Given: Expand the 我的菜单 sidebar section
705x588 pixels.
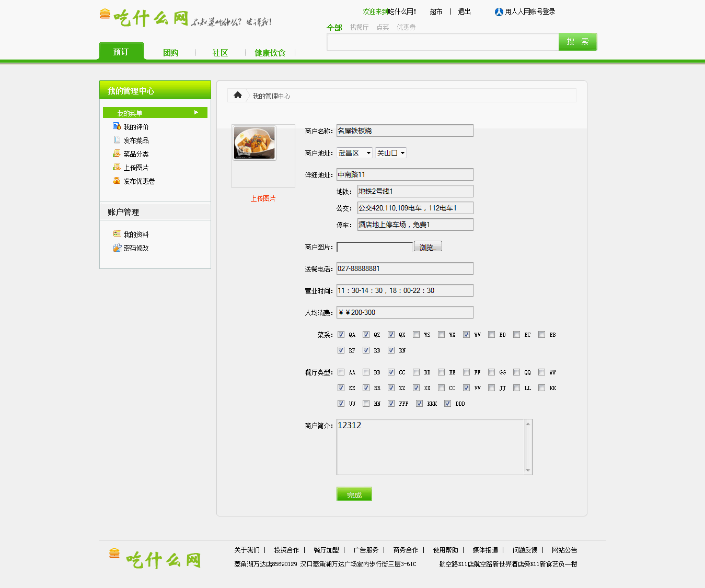Looking at the screenshot, I should click(x=155, y=113).
